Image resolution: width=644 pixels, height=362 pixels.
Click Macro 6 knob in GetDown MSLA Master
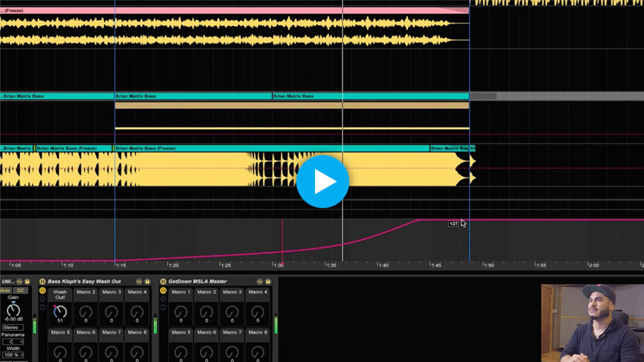click(x=207, y=352)
